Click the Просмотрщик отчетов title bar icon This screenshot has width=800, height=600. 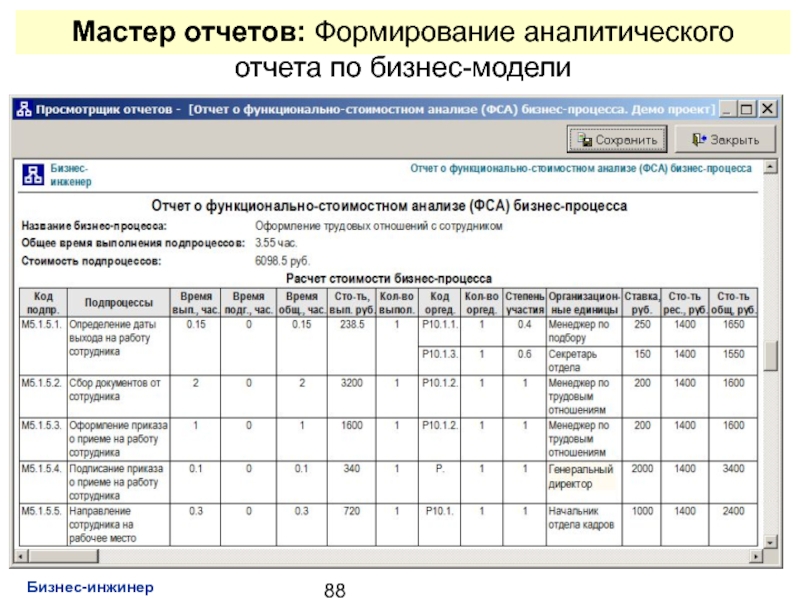pyautogui.click(x=23, y=109)
